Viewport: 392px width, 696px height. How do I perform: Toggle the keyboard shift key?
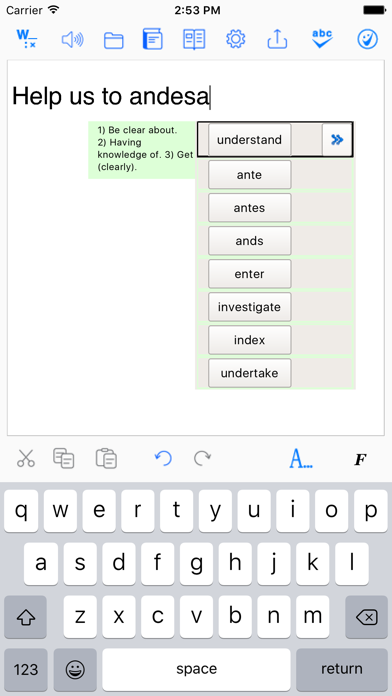(25, 617)
